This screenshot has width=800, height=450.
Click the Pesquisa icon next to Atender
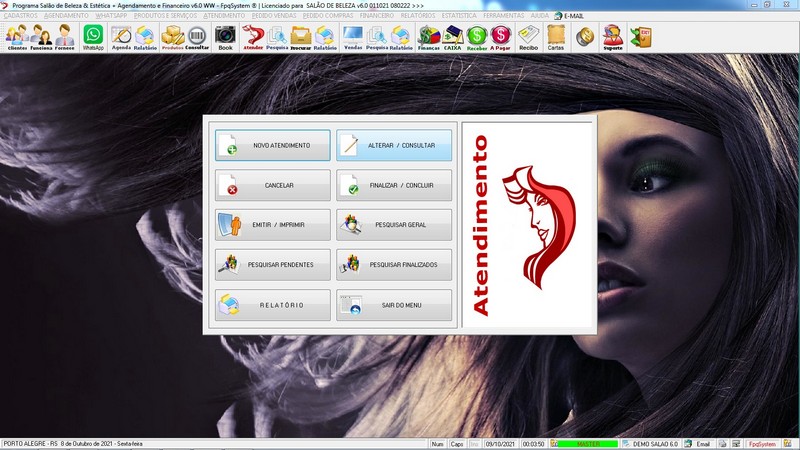pyautogui.click(x=277, y=37)
